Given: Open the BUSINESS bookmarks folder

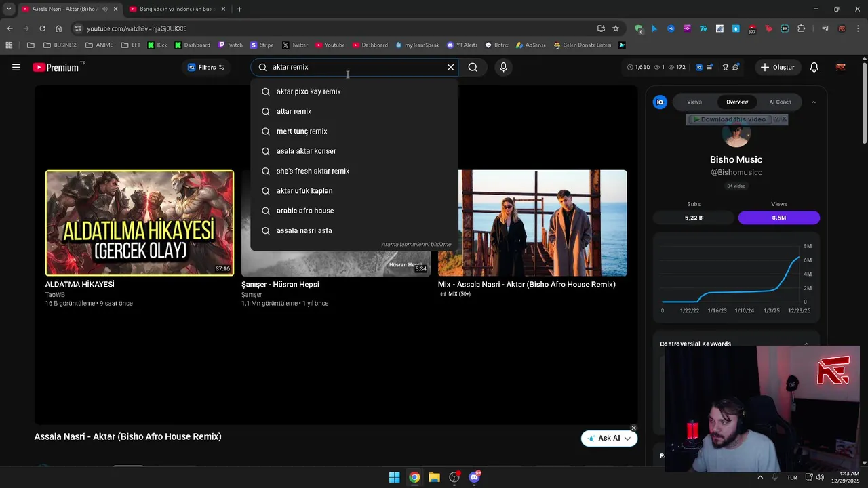Looking at the screenshot, I should [60, 45].
